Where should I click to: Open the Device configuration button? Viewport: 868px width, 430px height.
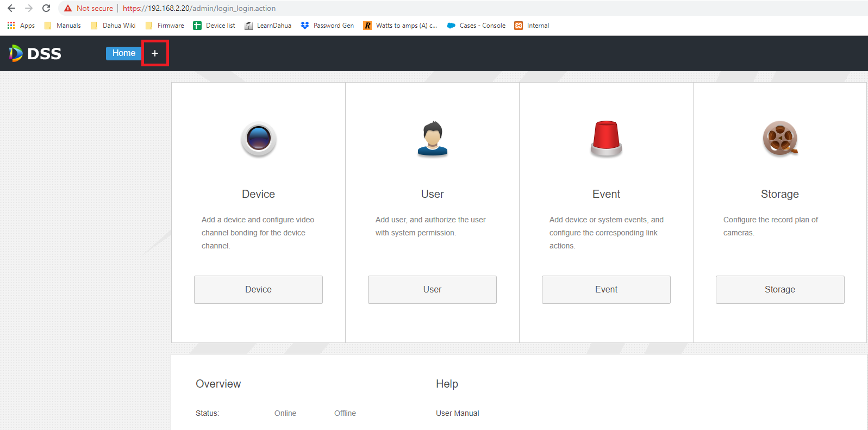click(258, 290)
